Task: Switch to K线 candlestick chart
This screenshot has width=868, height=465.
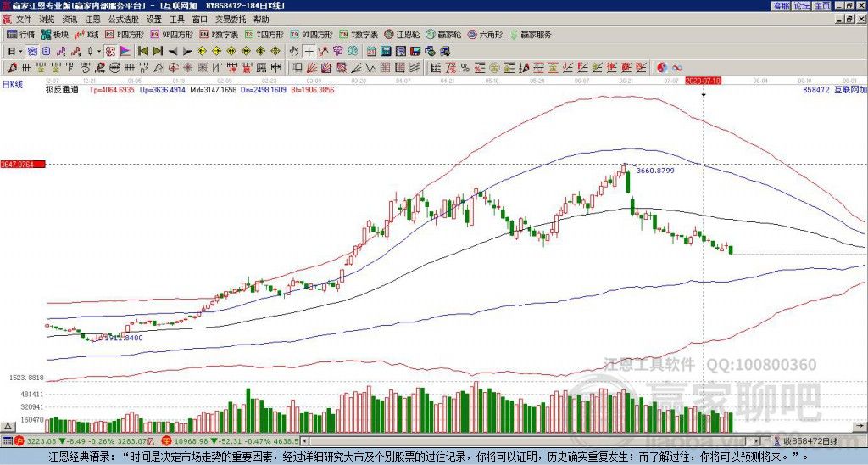Action: pos(87,35)
